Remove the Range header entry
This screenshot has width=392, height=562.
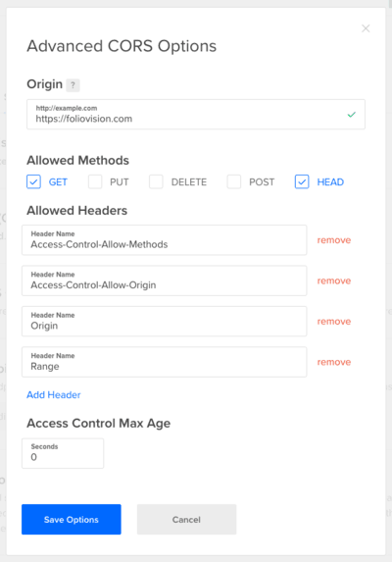(x=333, y=362)
